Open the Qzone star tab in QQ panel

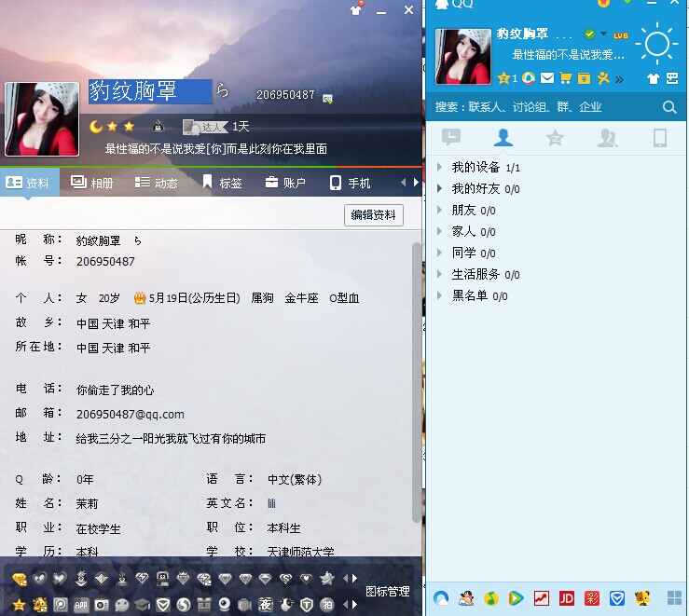point(555,138)
